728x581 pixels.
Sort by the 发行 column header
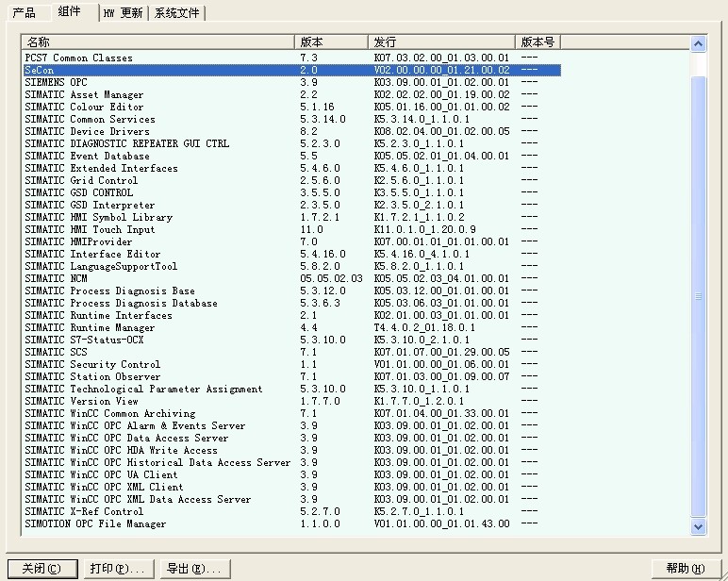(442, 42)
